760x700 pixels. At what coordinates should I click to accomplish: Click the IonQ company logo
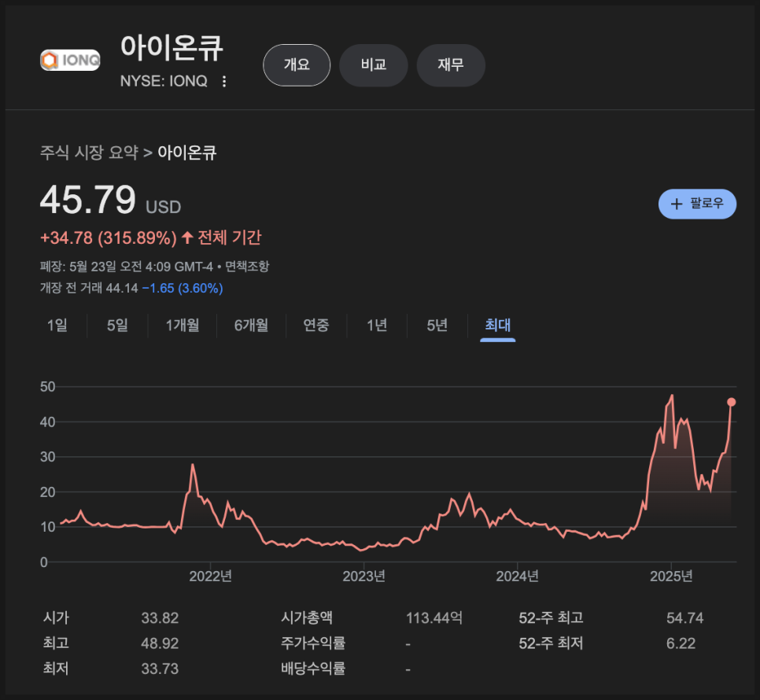[x=70, y=60]
